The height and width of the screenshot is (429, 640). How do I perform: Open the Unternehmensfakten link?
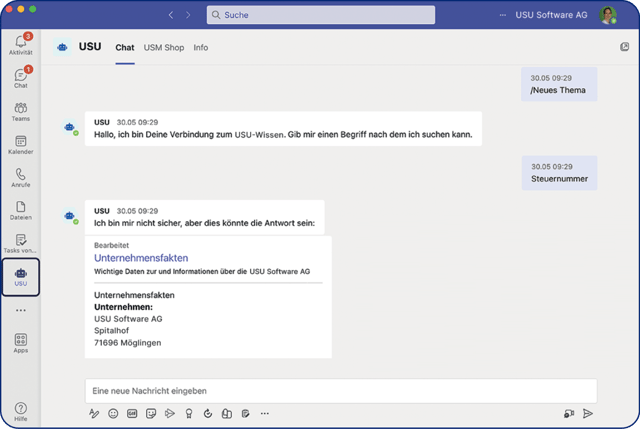tap(141, 258)
